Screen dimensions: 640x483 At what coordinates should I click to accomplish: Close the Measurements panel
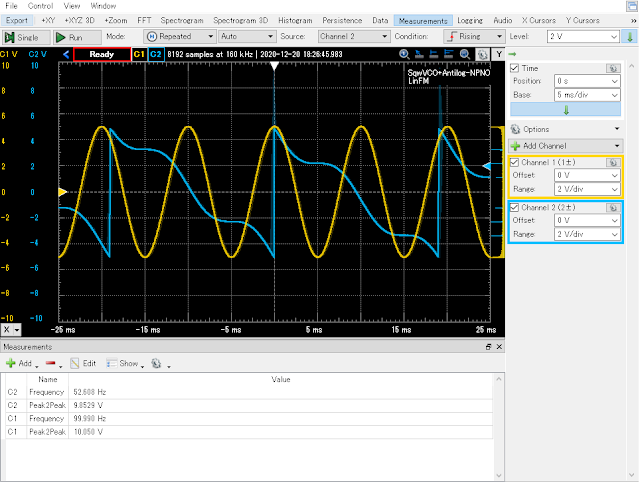499,347
